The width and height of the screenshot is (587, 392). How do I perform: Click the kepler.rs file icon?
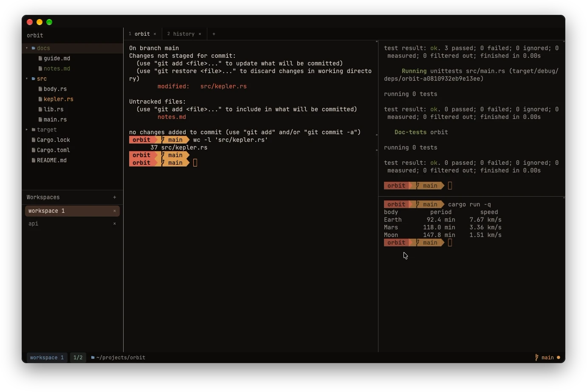(40, 99)
